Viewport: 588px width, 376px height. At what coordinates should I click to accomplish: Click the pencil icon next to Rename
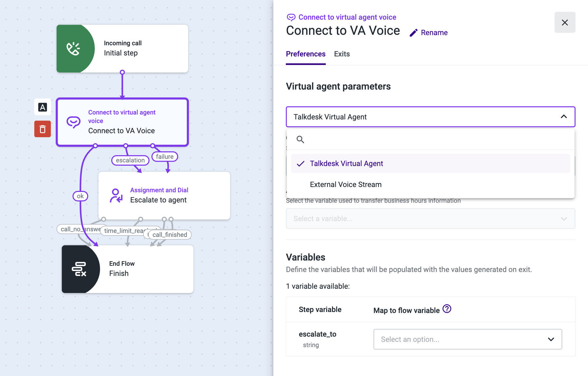414,33
